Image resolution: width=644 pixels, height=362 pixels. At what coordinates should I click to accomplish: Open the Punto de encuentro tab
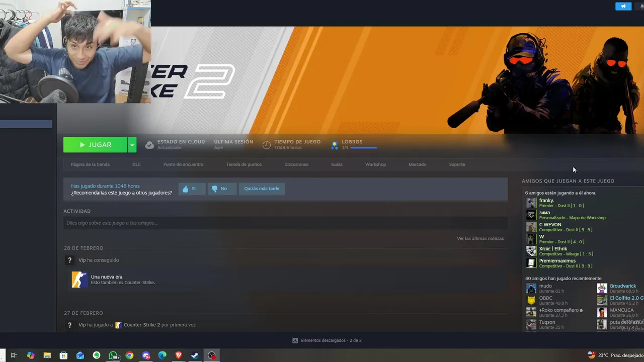tap(183, 164)
